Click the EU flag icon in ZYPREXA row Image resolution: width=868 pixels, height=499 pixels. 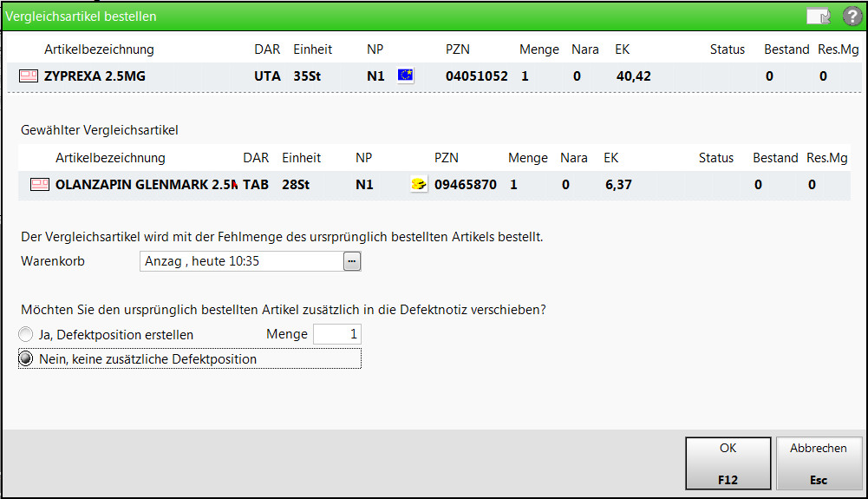pyautogui.click(x=405, y=76)
